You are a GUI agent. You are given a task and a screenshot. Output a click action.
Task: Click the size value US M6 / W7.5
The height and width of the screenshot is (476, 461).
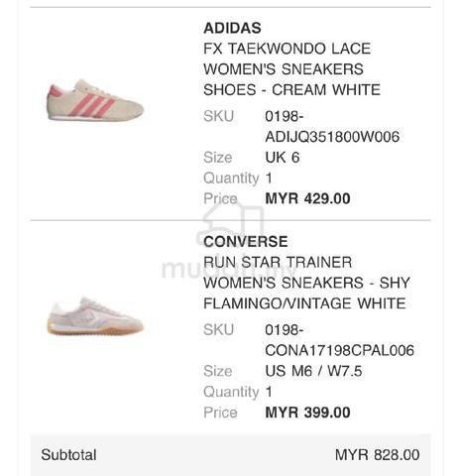313,371
